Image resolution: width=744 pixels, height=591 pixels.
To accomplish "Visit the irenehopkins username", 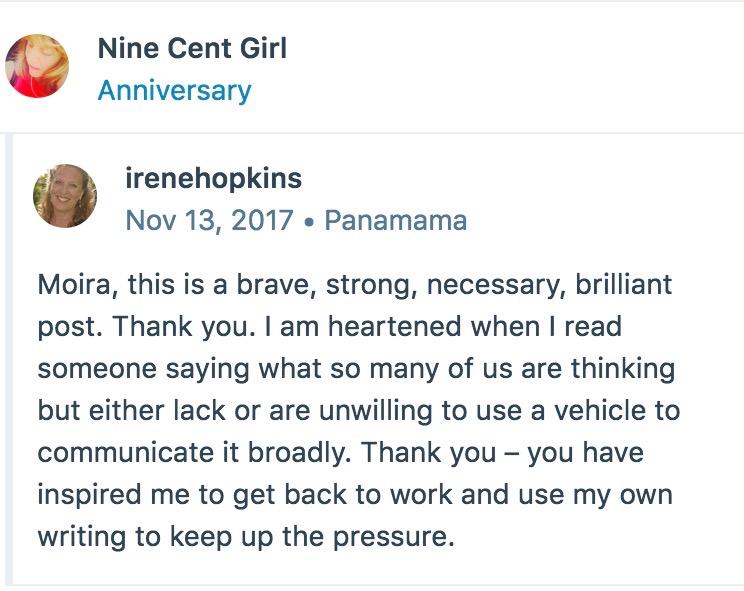I will [213, 178].
